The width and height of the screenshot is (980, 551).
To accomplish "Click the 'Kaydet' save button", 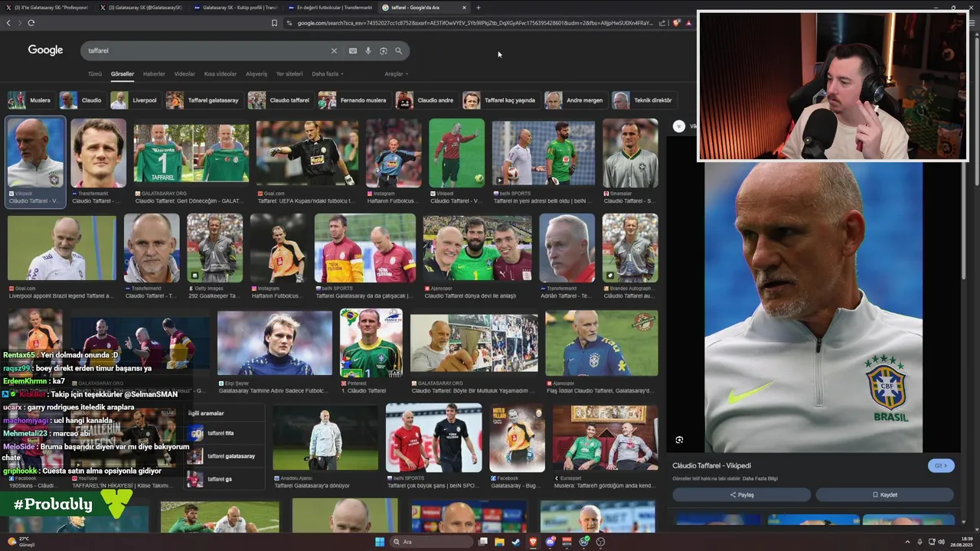I will [884, 495].
